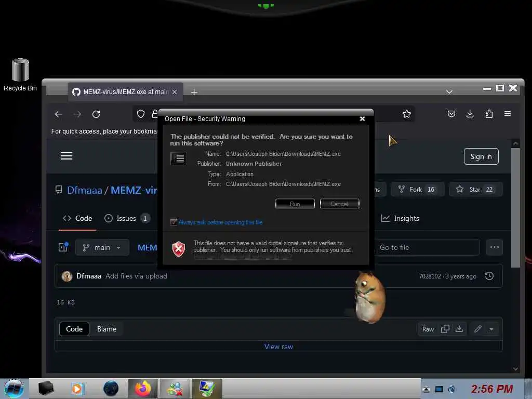The image size is (532, 399).
Task: Open Dfmaaa commit author link
Action: tap(88, 276)
